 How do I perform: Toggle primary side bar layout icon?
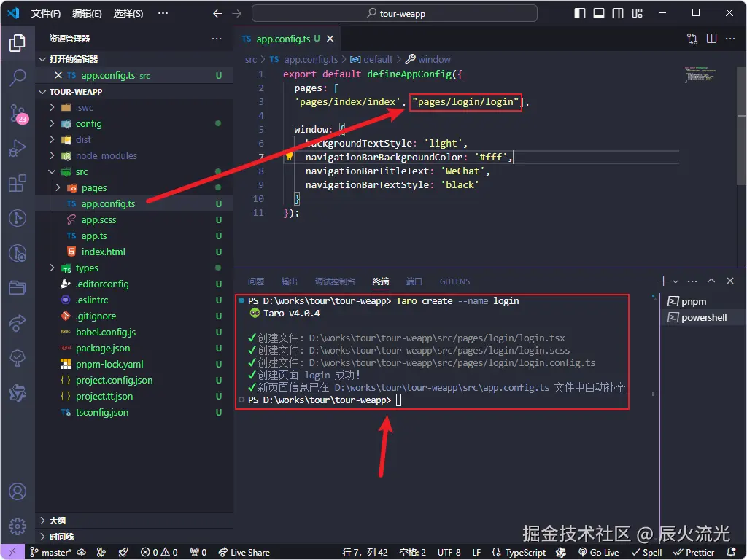(x=580, y=13)
